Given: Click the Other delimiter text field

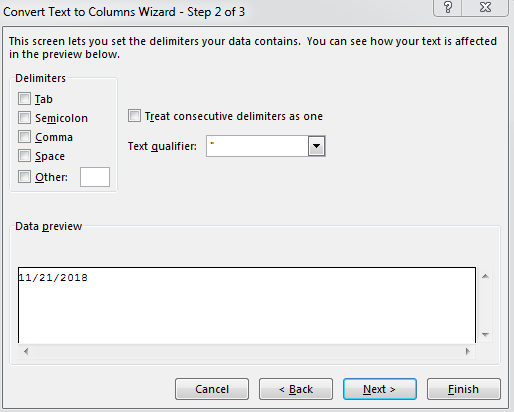Looking at the screenshot, I should [95, 177].
